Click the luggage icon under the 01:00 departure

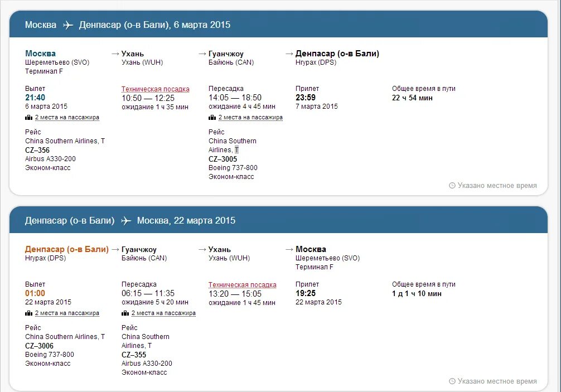(28, 313)
